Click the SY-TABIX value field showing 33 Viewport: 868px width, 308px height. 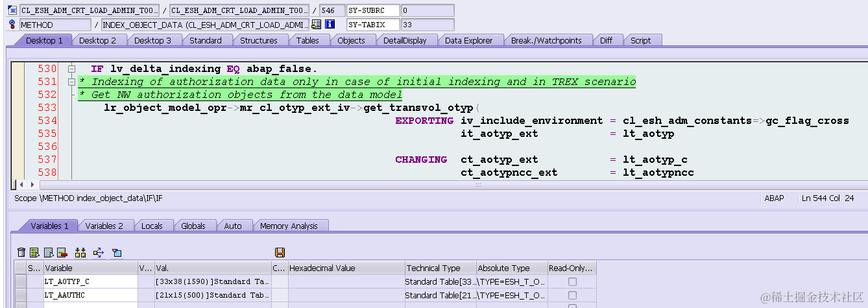click(428, 25)
